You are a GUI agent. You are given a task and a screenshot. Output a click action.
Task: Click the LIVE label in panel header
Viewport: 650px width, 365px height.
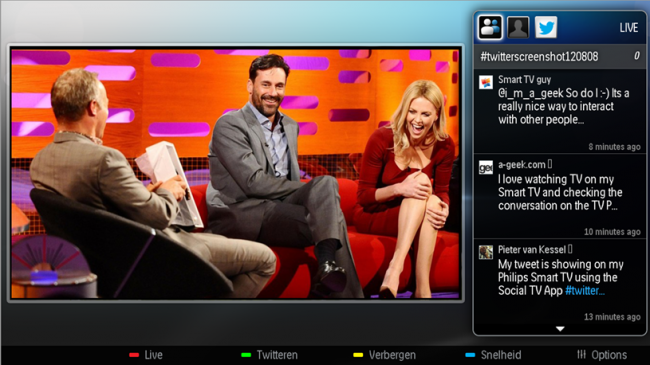(628, 28)
